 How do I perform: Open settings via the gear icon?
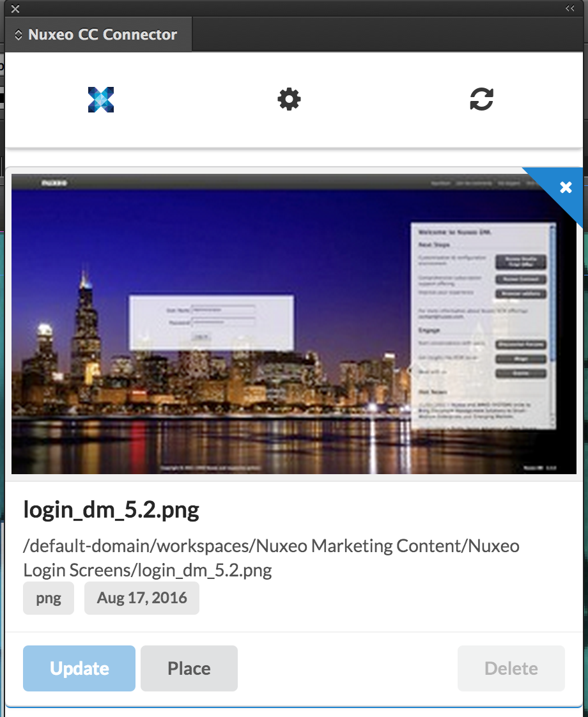tap(289, 99)
